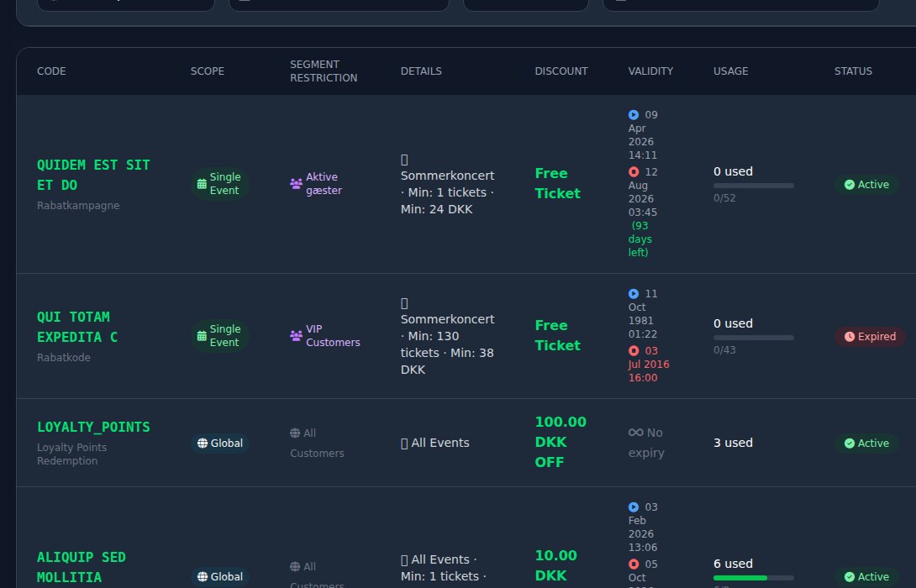This screenshot has height=588, width=916.
Task: Click the green check icon in LOYALTY_POINTS Active status
Action: point(850,444)
